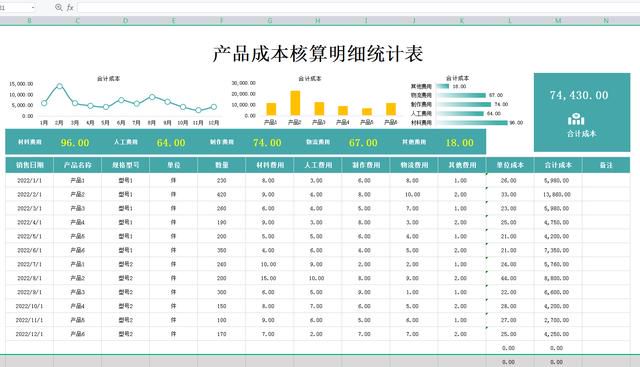Select column C header
Viewport: 640px width, 367px height.
pos(78,20)
